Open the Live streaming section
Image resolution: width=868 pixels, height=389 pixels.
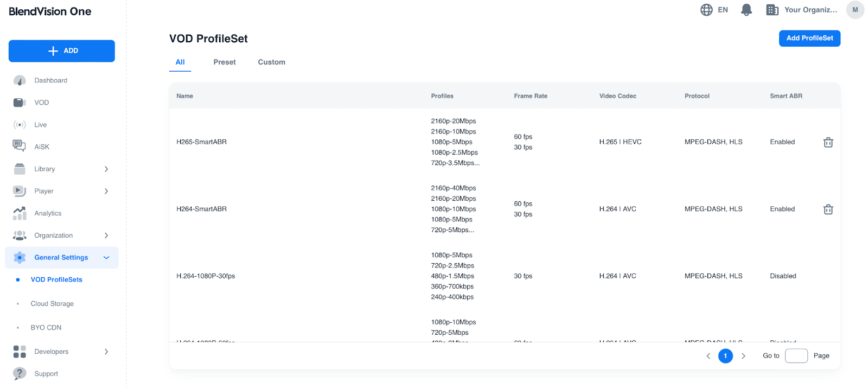click(x=40, y=125)
